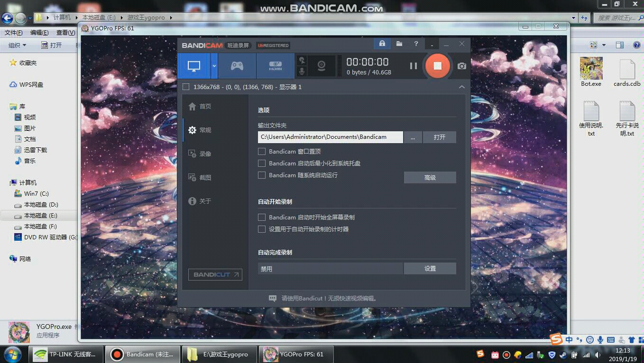Stop recording with the red button

438,66
